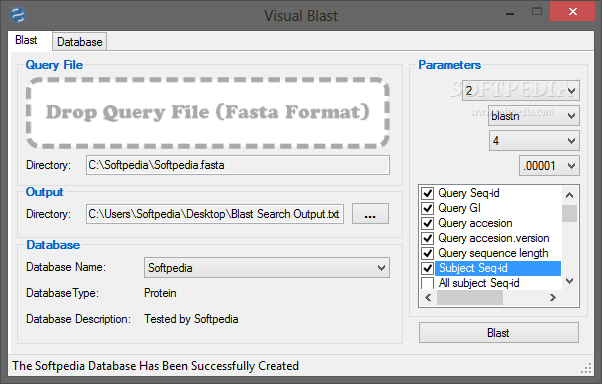602x384 pixels.
Task: Click the Drop Query File area
Action: (208, 113)
